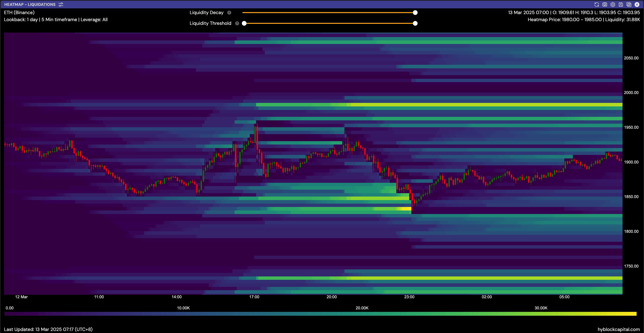Click left handle of Liquidity Threshold slider
Viewport: 644px width, 333px height.
click(x=244, y=23)
